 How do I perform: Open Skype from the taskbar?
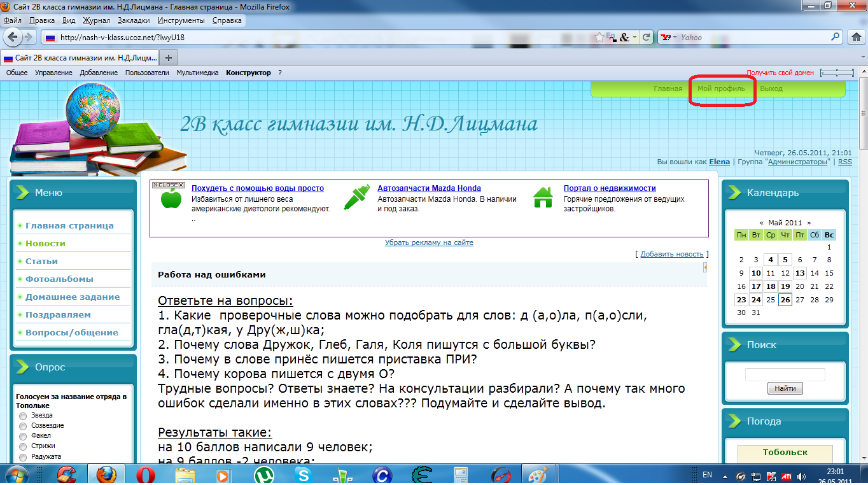tap(303, 475)
